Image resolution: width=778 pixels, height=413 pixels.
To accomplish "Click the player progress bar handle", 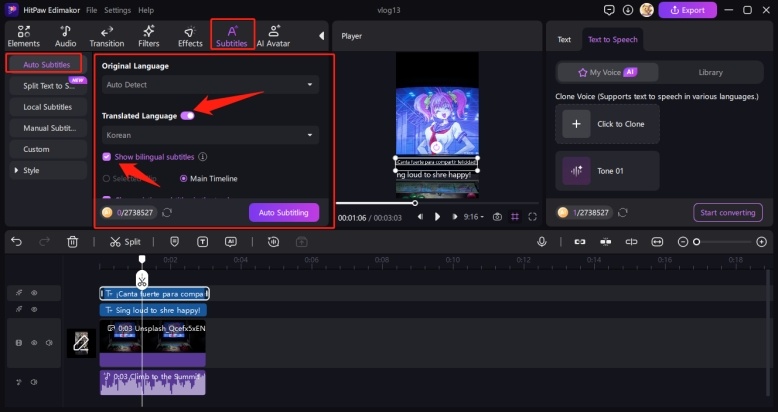I will pos(415,203).
